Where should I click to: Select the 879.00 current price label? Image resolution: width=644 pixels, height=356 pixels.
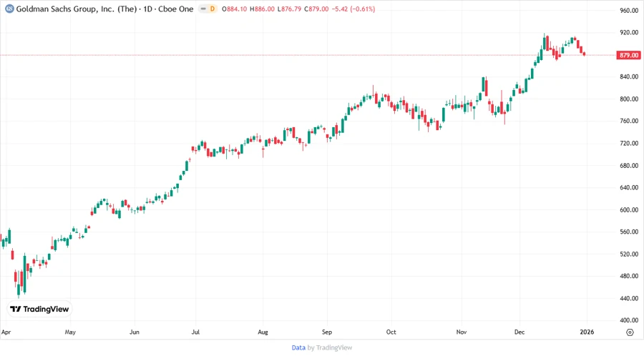pos(628,55)
